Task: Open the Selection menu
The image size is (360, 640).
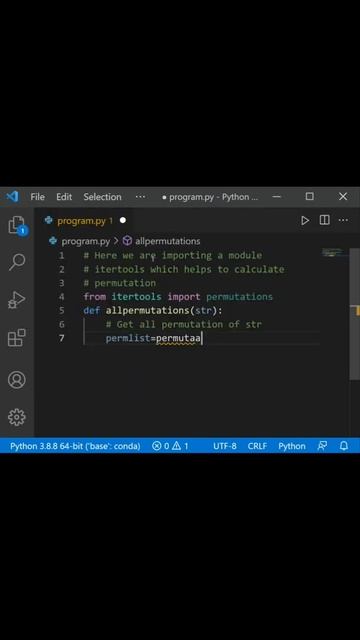Action: click(102, 197)
